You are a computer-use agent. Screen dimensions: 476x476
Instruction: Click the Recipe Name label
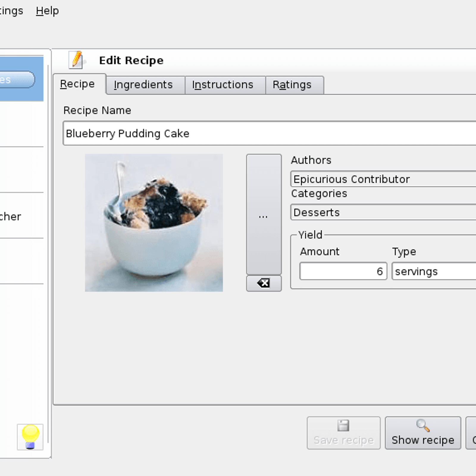97,110
